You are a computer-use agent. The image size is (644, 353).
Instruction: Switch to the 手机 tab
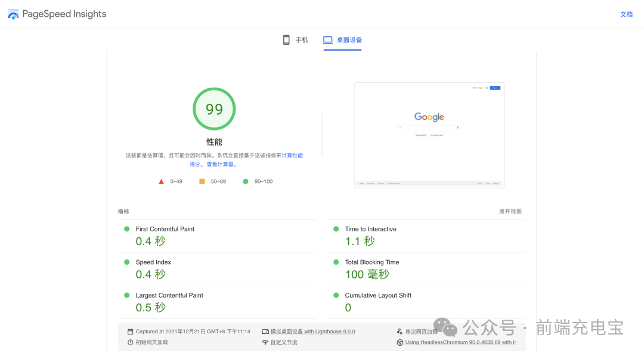(295, 39)
